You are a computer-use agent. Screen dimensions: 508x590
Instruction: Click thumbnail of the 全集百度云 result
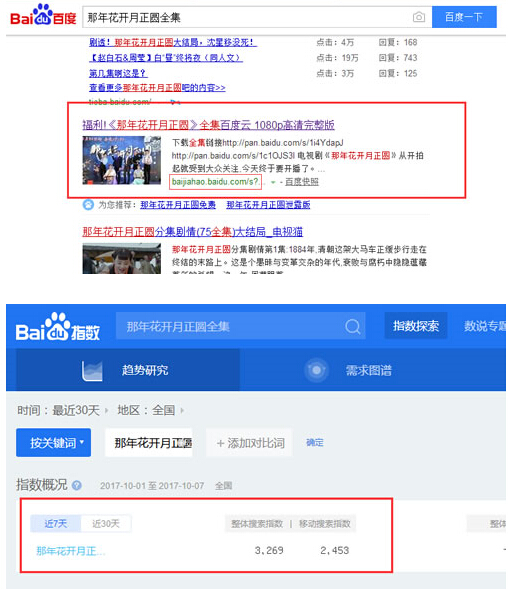coord(122,160)
